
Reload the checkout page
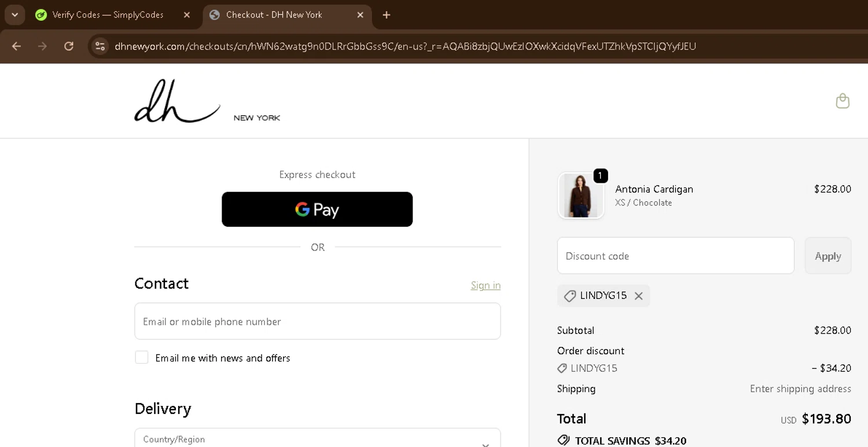click(69, 46)
